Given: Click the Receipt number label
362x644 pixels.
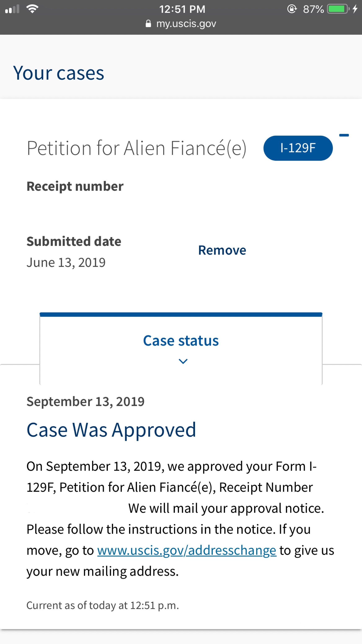Looking at the screenshot, I should pos(75,186).
